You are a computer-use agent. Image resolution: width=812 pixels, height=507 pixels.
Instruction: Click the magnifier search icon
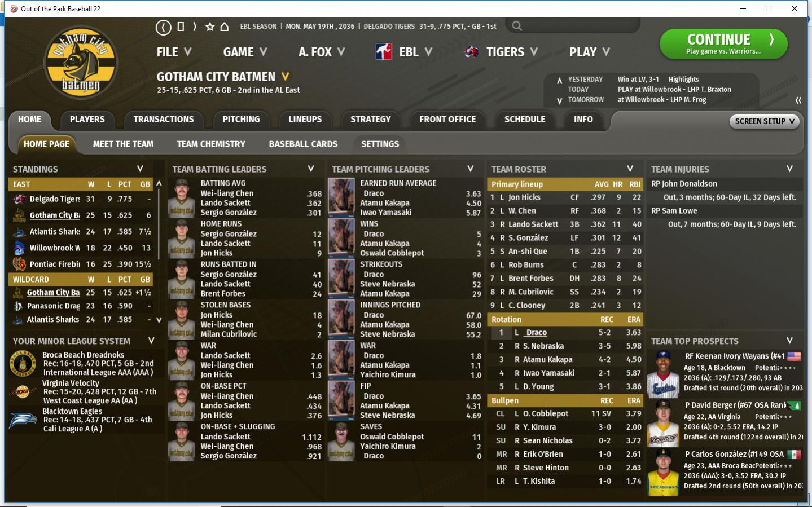pyautogui.click(x=517, y=26)
